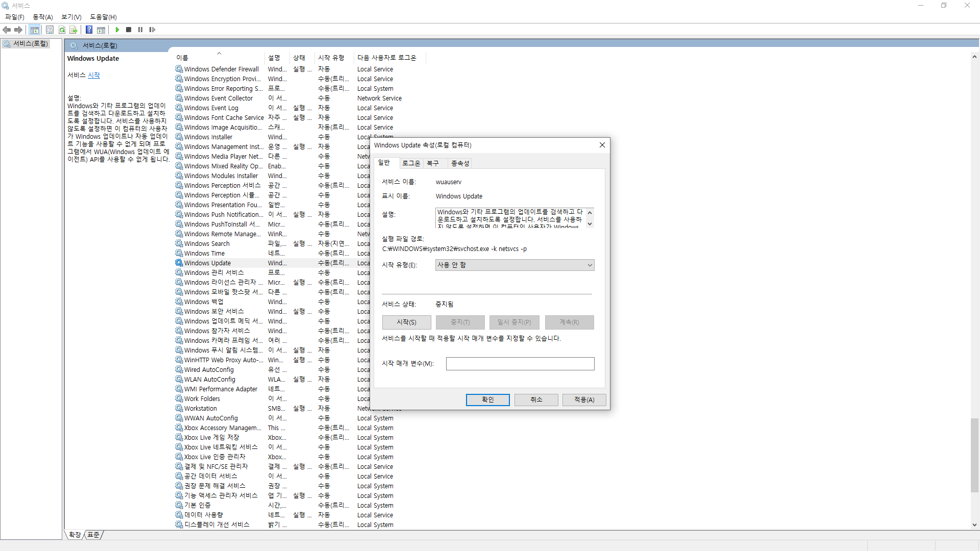Screen dimensions: 980x551
Task: Click the Show/Hide Console Tree icon
Action: (34, 30)
